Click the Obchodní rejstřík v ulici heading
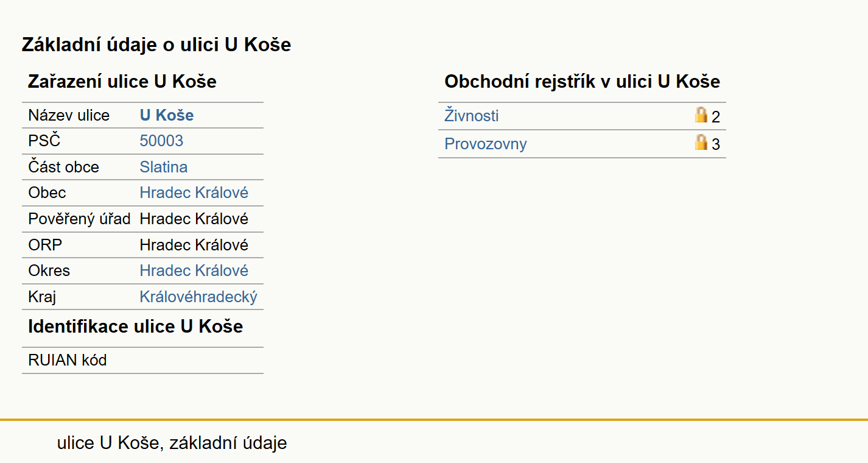 click(x=583, y=82)
